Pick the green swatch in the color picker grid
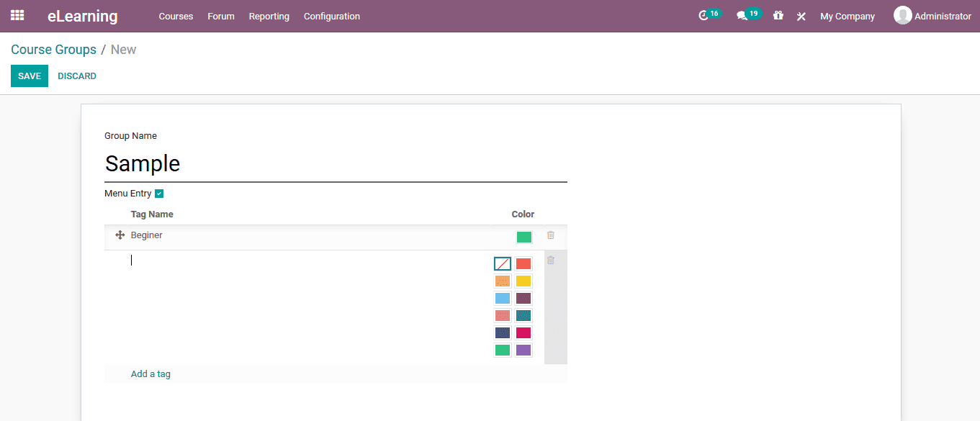The width and height of the screenshot is (980, 421). click(503, 350)
